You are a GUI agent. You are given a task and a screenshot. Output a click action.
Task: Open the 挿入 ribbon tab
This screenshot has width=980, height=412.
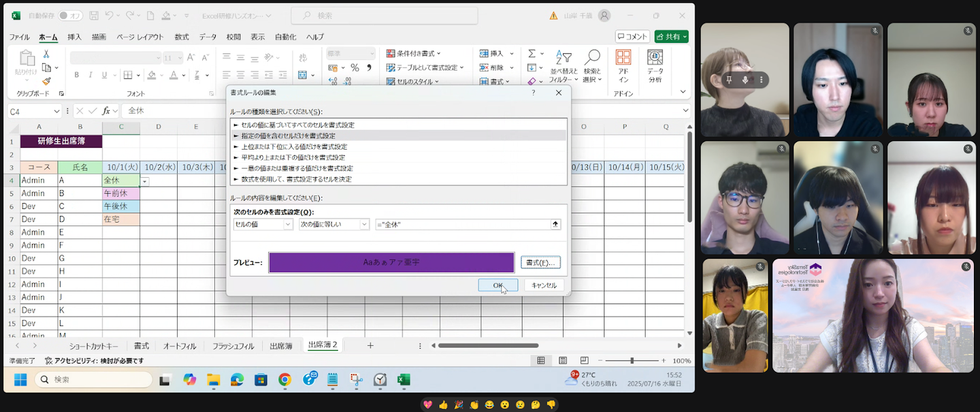74,37
